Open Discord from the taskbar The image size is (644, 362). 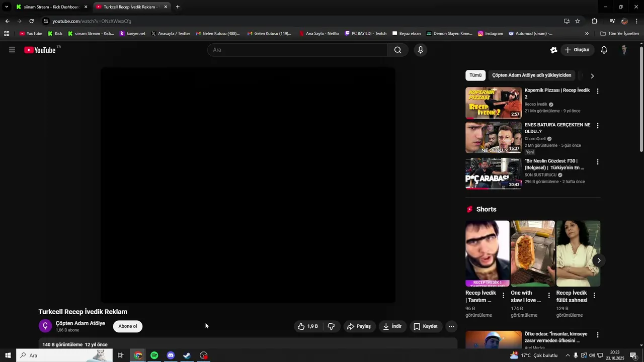coord(171,355)
